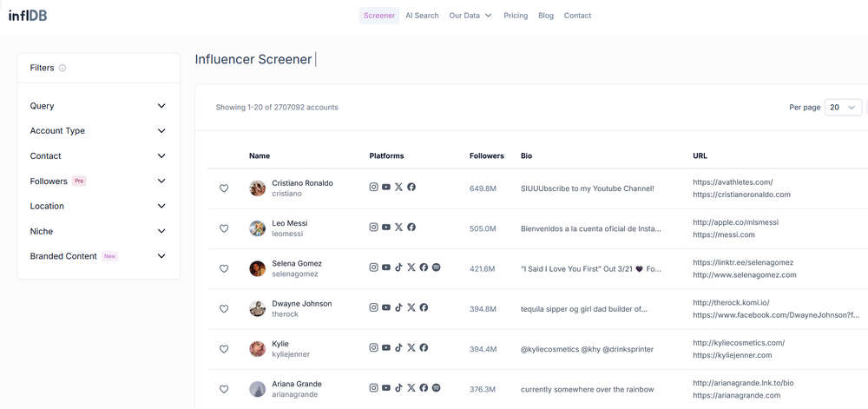Expand the Niche filter
Viewport: 868px width, 409px height.
pyautogui.click(x=98, y=231)
